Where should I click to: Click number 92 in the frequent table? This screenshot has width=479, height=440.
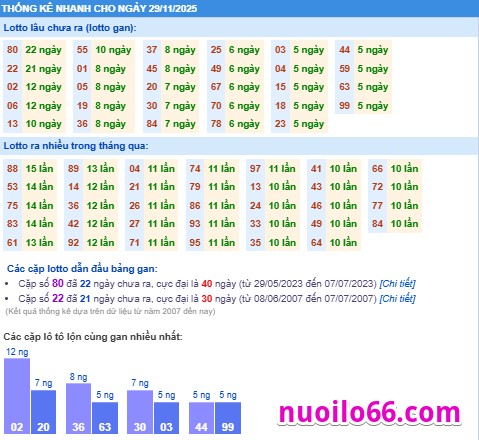73,242
